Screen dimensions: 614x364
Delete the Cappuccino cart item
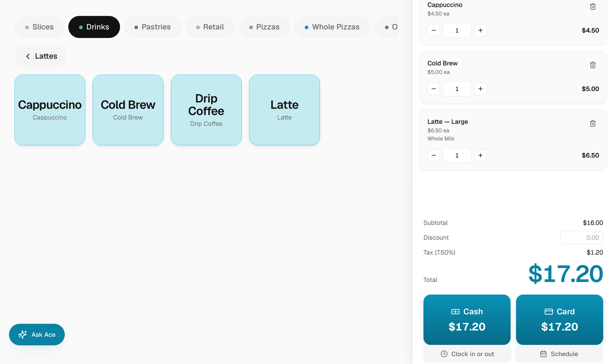pos(593,7)
